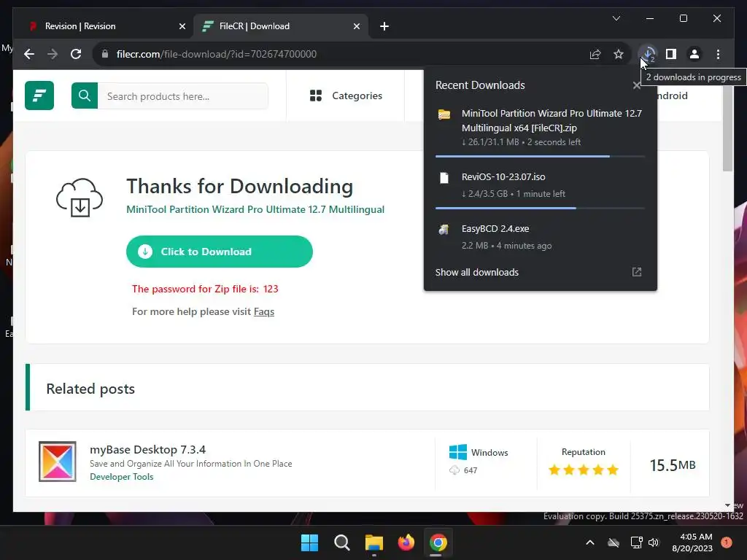
Task: Open a new browser tab
Action: [384, 26]
